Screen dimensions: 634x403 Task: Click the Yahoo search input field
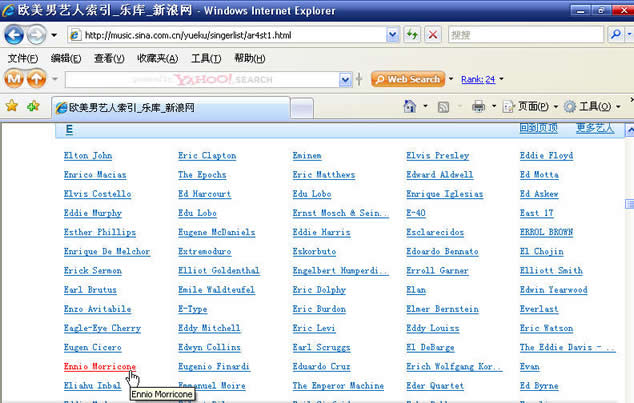(x=202, y=80)
